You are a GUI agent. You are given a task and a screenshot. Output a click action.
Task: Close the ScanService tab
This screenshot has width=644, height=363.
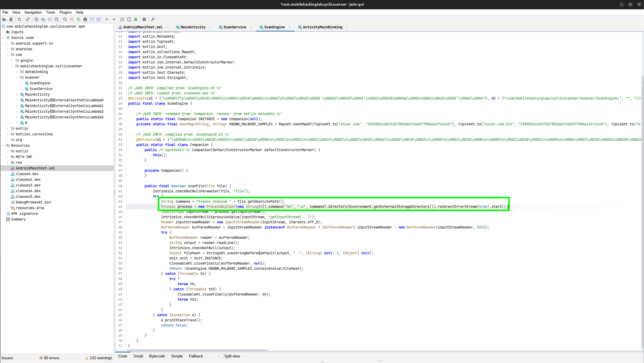coord(251,27)
